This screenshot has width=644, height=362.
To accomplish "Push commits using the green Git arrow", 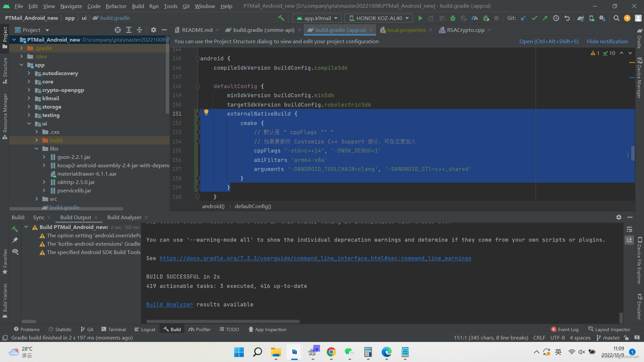I will (545, 18).
